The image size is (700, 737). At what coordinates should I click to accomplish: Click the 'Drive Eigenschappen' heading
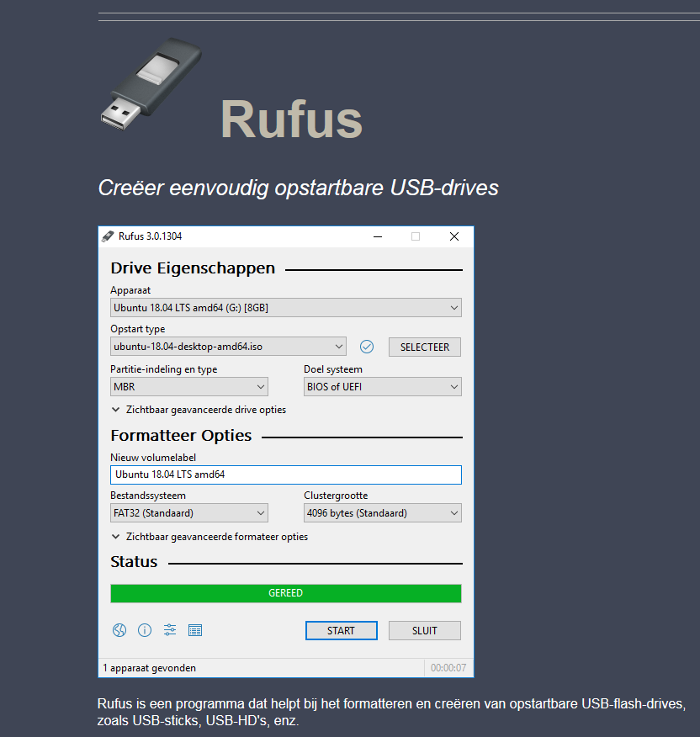click(x=193, y=268)
